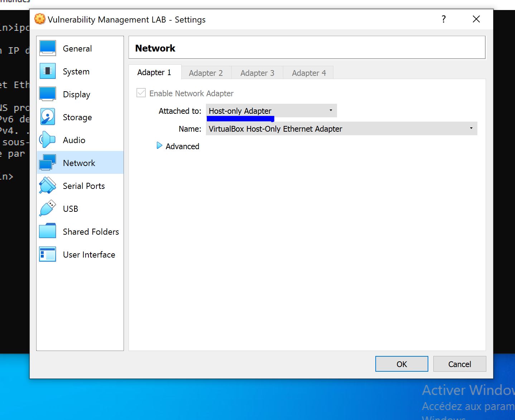The image size is (515, 420).
Task: Open the adapter Name dropdown
Action: point(341,129)
